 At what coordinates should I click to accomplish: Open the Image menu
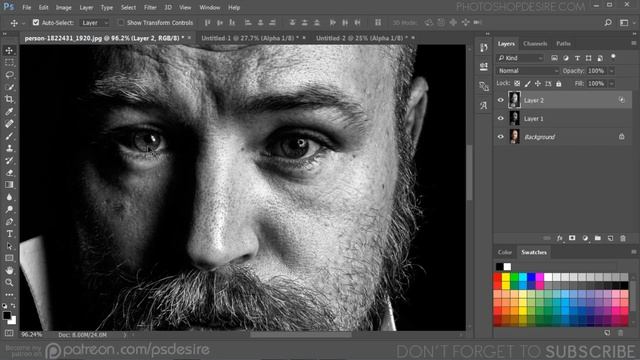(63, 7)
